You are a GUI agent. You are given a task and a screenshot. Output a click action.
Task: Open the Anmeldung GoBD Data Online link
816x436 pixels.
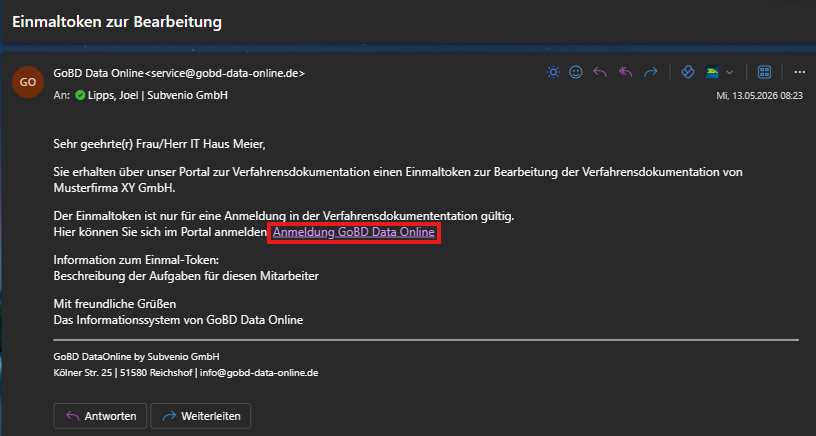pos(354,232)
